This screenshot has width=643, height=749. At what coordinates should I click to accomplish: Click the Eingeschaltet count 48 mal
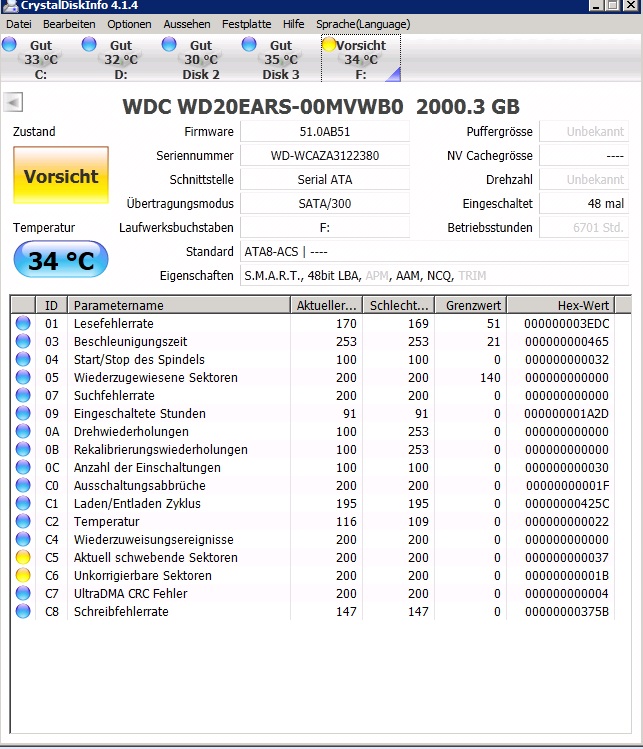coord(584,203)
